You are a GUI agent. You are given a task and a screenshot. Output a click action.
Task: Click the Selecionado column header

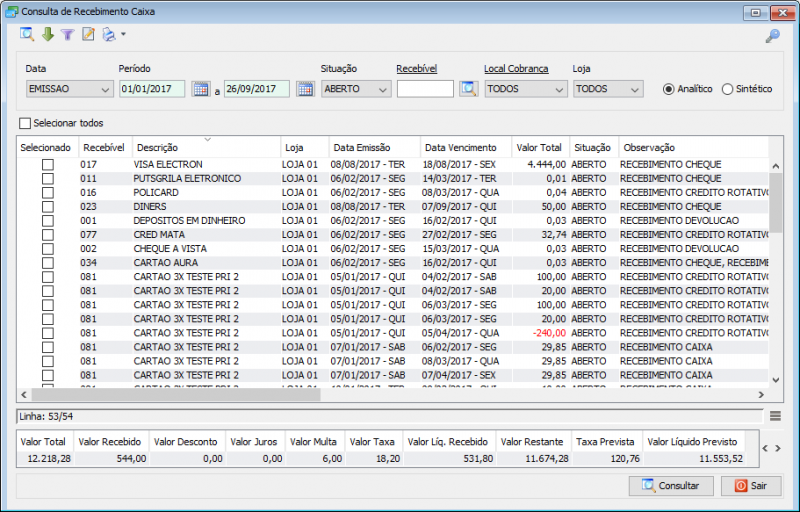pos(47,147)
